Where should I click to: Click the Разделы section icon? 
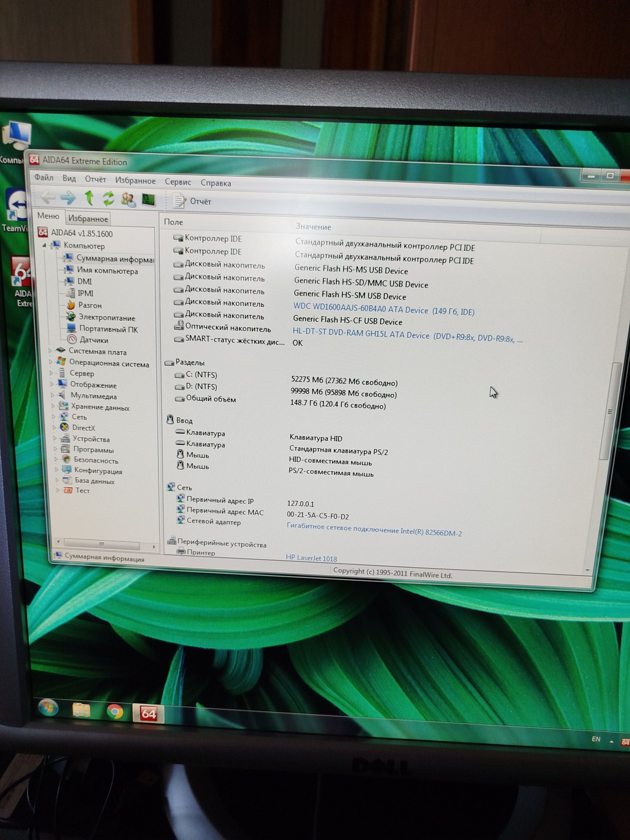[x=169, y=362]
